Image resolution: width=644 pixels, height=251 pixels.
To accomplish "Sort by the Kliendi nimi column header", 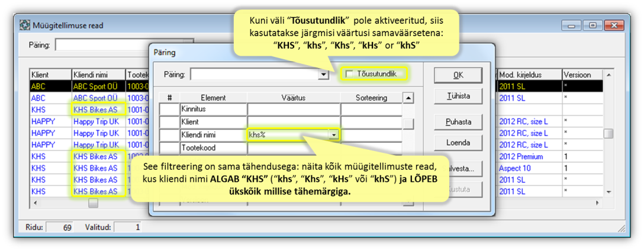I will (x=99, y=75).
